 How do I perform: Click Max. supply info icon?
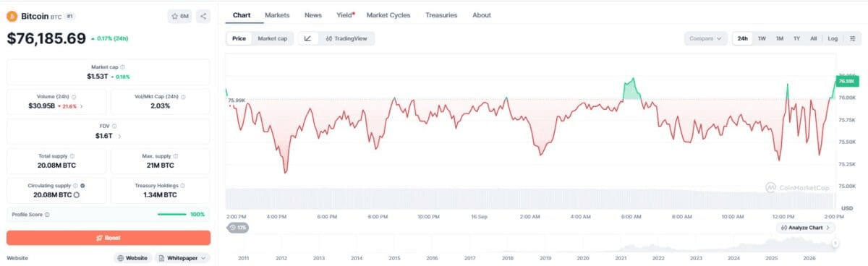click(175, 155)
